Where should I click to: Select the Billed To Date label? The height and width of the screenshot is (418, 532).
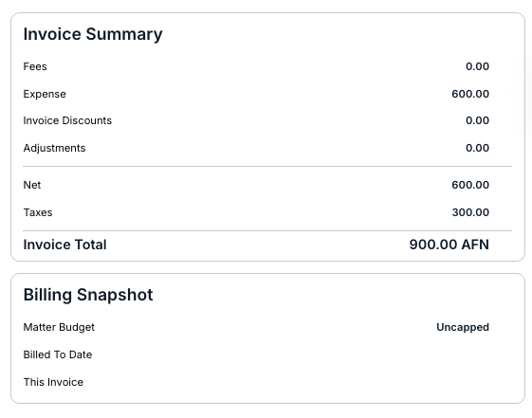tap(58, 354)
